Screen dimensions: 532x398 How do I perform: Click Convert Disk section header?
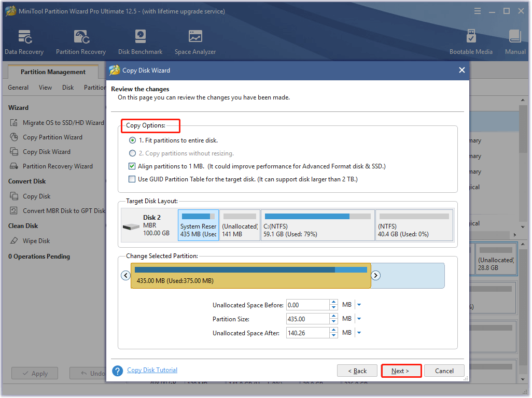(x=27, y=181)
